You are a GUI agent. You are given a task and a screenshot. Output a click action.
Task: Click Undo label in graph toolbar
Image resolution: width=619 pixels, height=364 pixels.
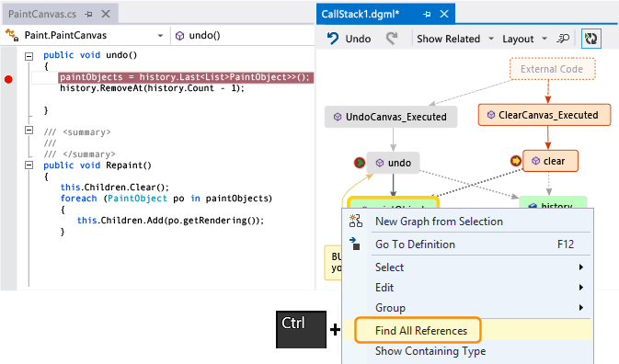pyautogui.click(x=358, y=39)
